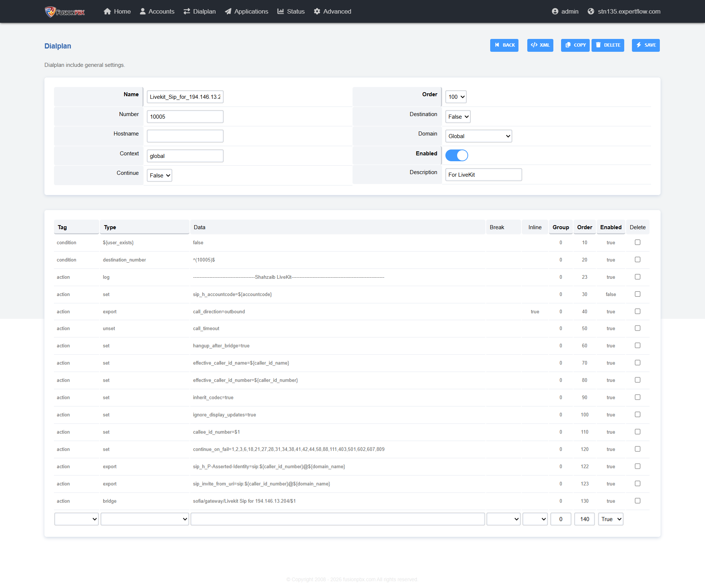Open the new row Enabled dropdown showing True

tap(611, 519)
